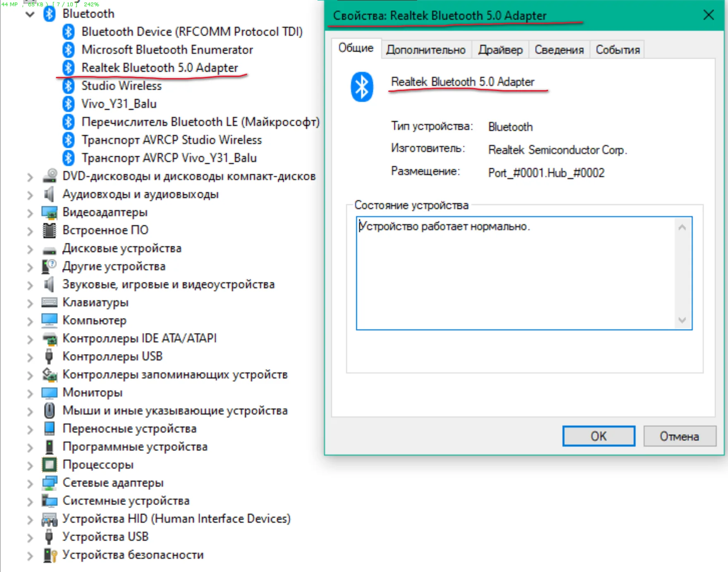
Task: Click the Дисковые устройства disk icon
Action: click(50, 250)
